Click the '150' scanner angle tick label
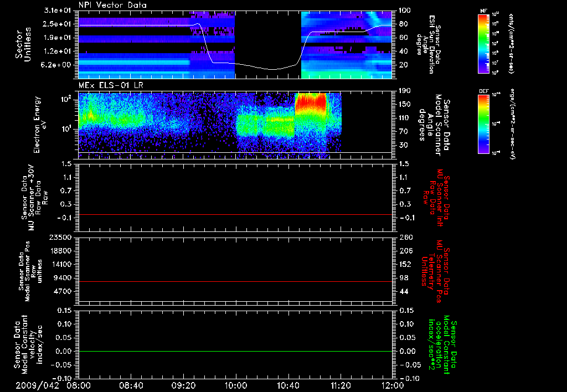The image size is (567, 392). [405, 105]
